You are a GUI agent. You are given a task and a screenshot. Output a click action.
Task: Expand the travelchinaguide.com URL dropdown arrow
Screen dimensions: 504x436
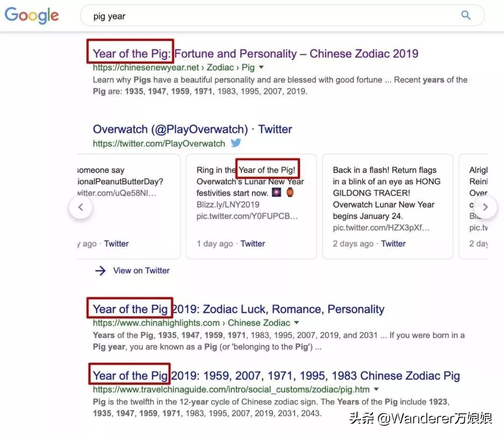(376, 389)
